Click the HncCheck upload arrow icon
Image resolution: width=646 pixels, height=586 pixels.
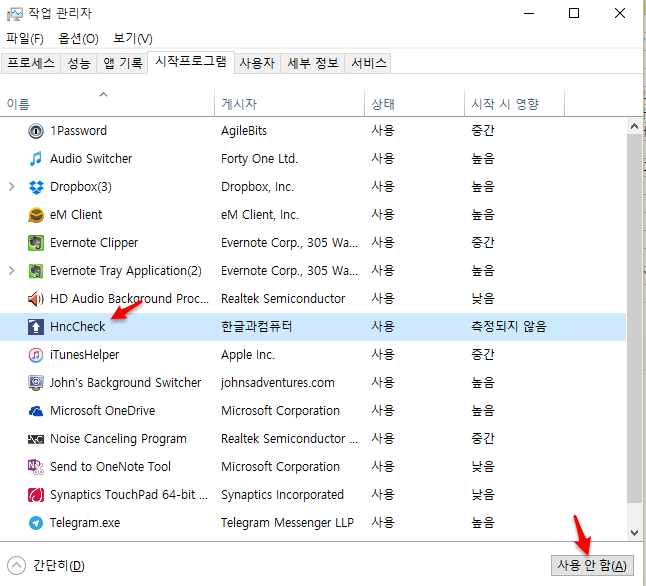pos(36,327)
